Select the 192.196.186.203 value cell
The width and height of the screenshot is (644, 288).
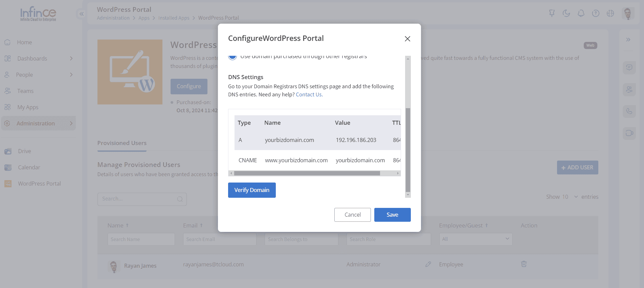pyautogui.click(x=356, y=140)
